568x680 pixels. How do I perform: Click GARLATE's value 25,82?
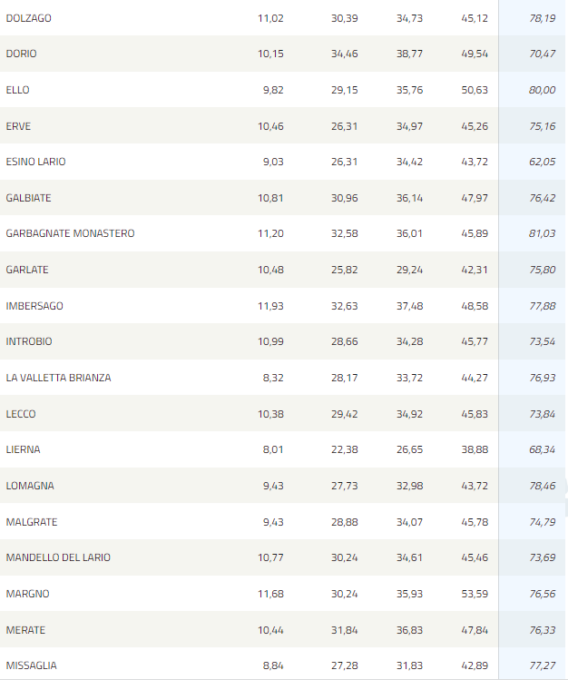coord(345,270)
